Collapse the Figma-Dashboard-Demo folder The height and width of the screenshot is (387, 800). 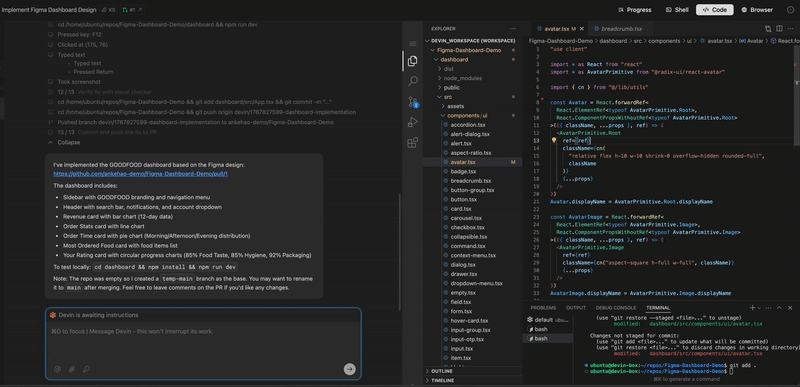point(472,50)
